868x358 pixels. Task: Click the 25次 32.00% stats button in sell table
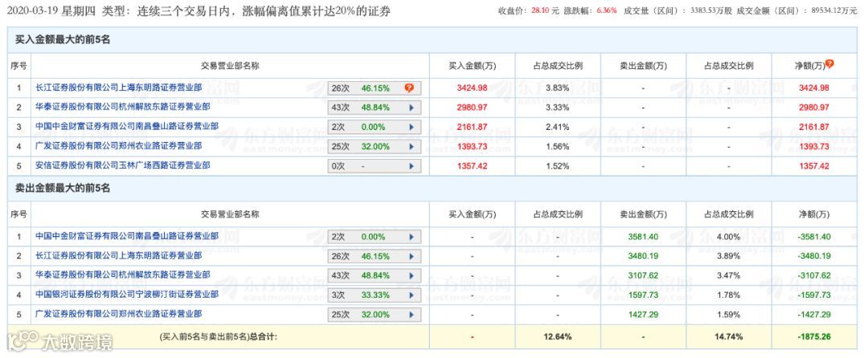375,315
